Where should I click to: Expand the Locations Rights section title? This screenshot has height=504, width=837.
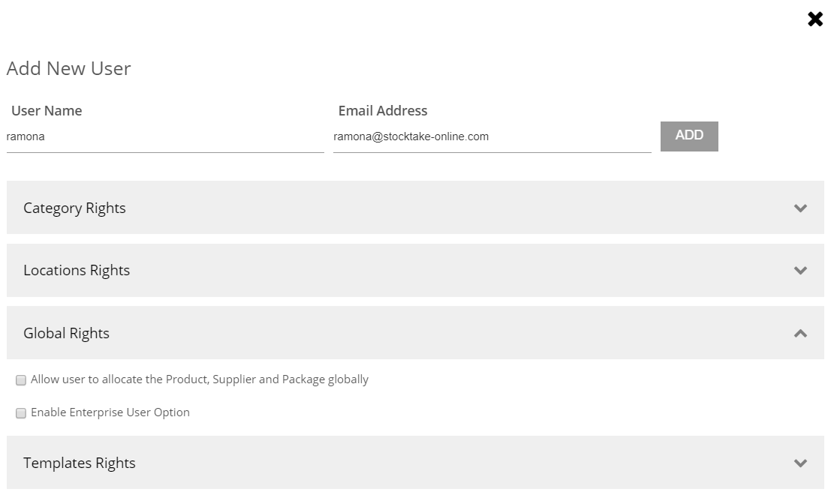pyautogui.click(x=77, y=270)
